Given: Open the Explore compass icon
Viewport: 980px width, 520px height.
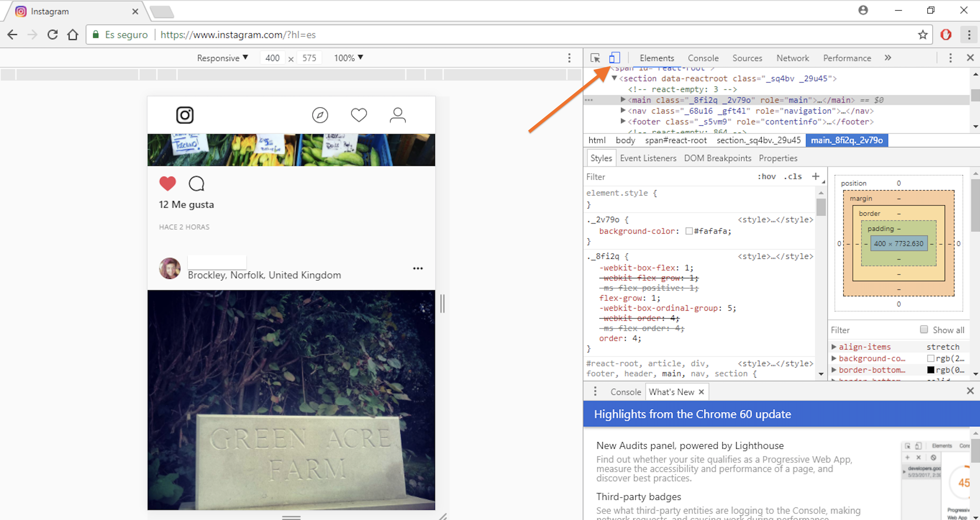Looking at the screenshot, I should 320,115.
